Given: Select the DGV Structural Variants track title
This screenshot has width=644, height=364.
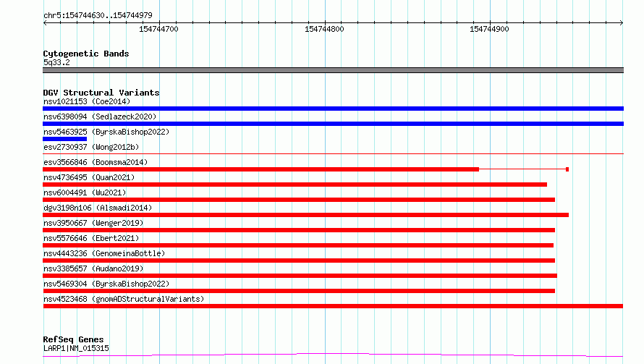Looking at the screenshot, I should [101, 93].
